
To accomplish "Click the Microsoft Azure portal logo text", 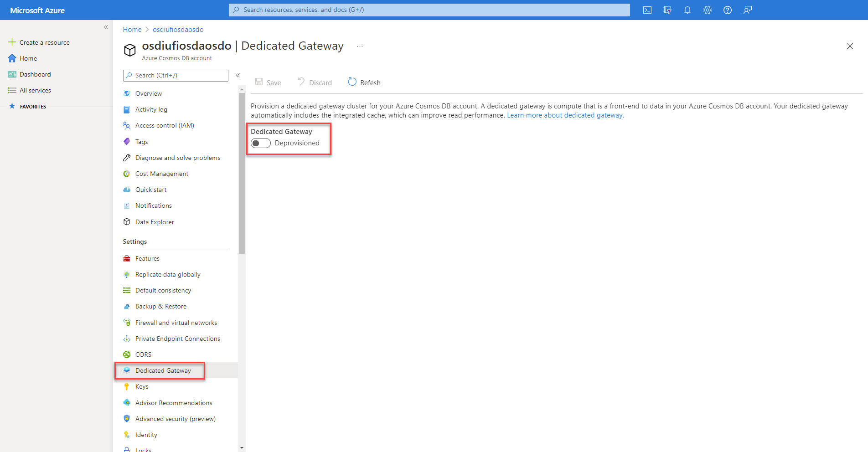I will pos(37,10).
